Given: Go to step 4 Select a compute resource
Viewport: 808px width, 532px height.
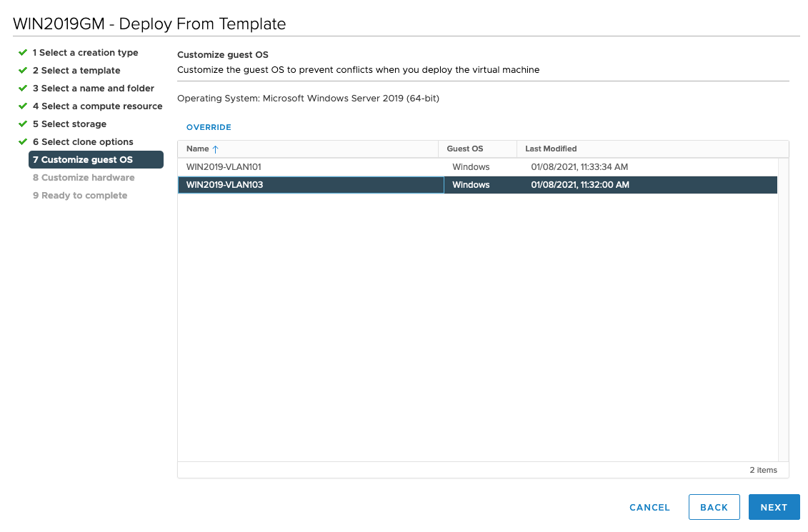Looking at the screenshot, I should click(97, 106).
